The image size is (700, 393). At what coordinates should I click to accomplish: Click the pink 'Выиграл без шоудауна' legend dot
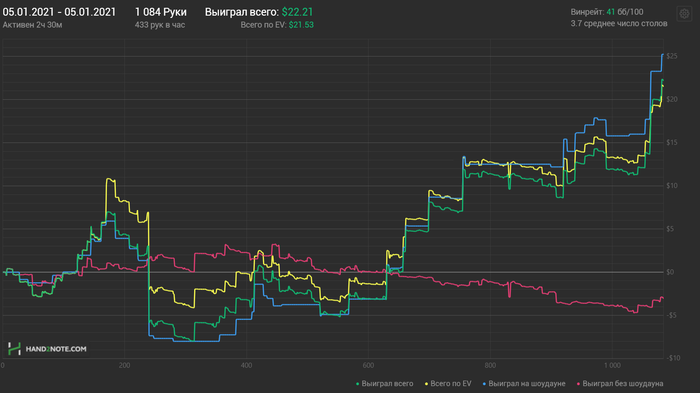click(579, 384)
